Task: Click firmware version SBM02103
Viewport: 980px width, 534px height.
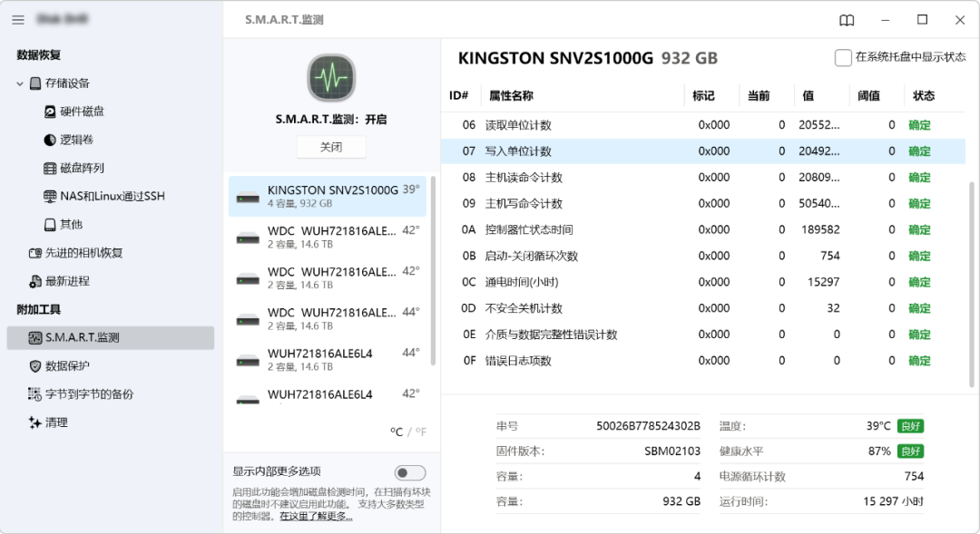Action: coord(672,451)
